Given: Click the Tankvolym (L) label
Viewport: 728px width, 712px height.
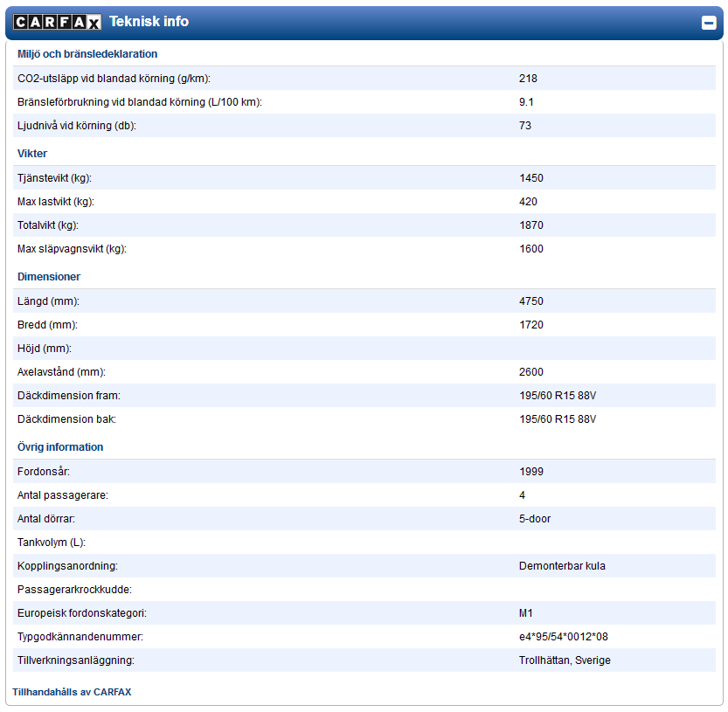Looking at the screenshot, I should (52, 543).
